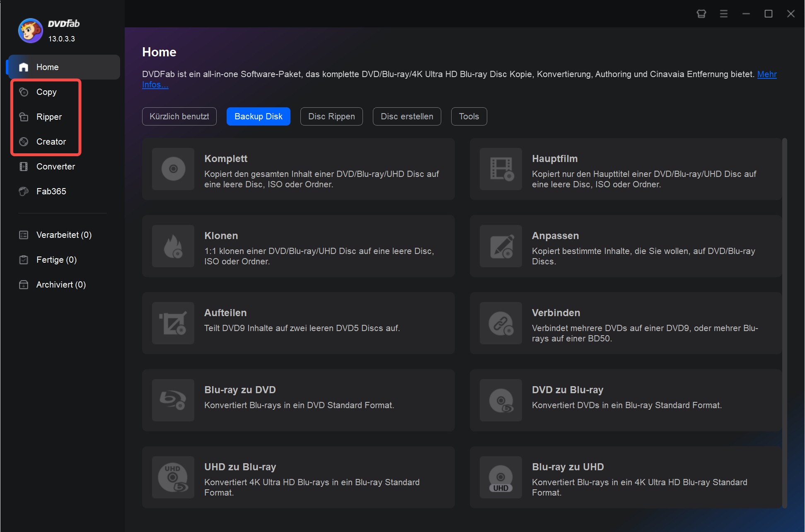Select Converter label in the sidebar

[56, 167]
